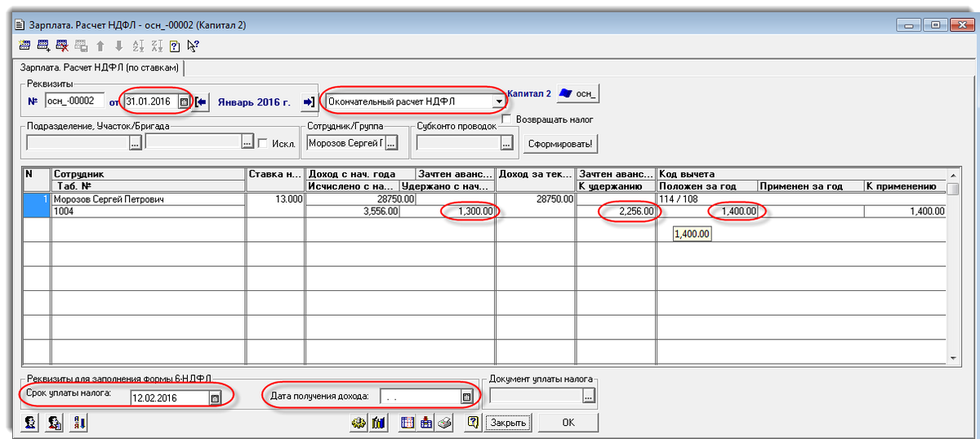Image resolution: width=980 pixels, height=439 pixels.
Task: Go to previous period with left arrow
Action: 201,101
